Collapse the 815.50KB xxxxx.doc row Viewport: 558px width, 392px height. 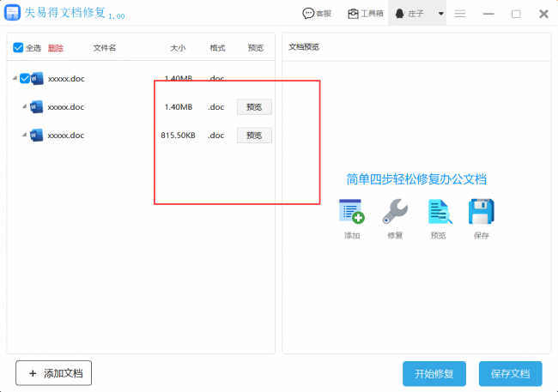coord(24,135)
